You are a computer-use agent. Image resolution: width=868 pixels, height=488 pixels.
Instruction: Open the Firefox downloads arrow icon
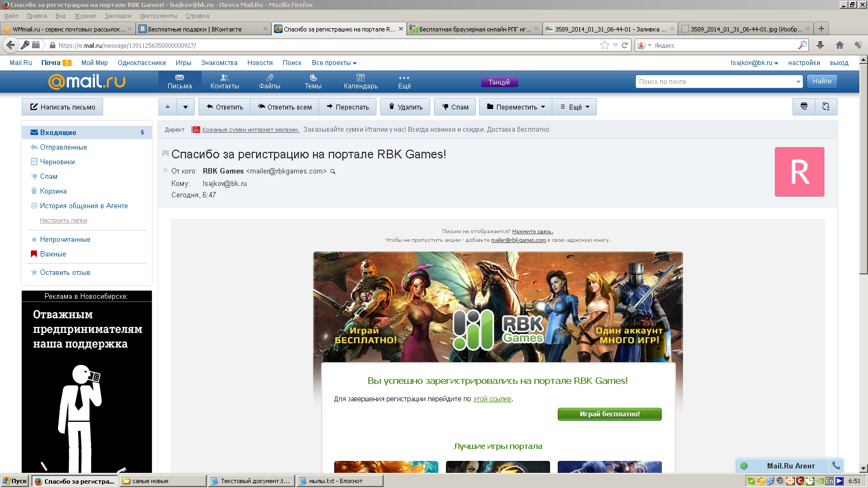[x=820, y=46]
